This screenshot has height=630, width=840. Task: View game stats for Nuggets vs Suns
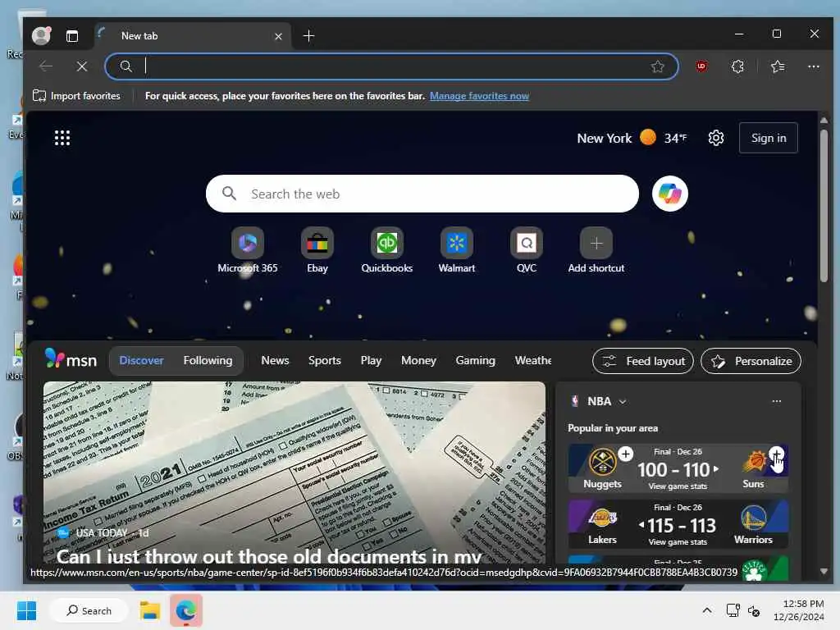678,486
